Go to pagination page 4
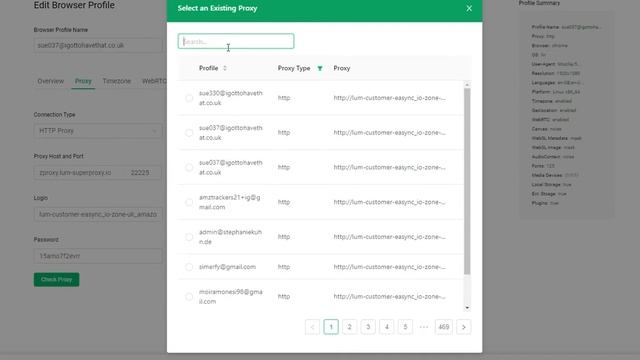This screenshot has width=640, height=360. tap(387, 327)
